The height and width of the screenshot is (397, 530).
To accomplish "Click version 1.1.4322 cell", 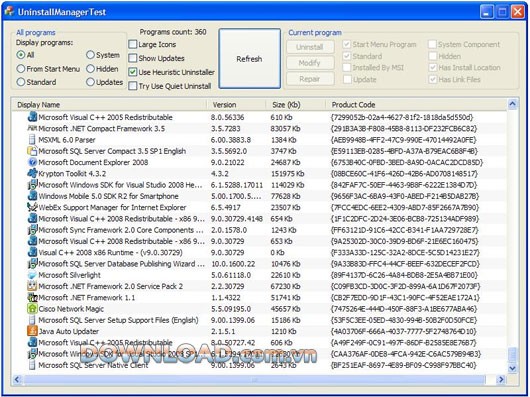I will coord(225,298).
